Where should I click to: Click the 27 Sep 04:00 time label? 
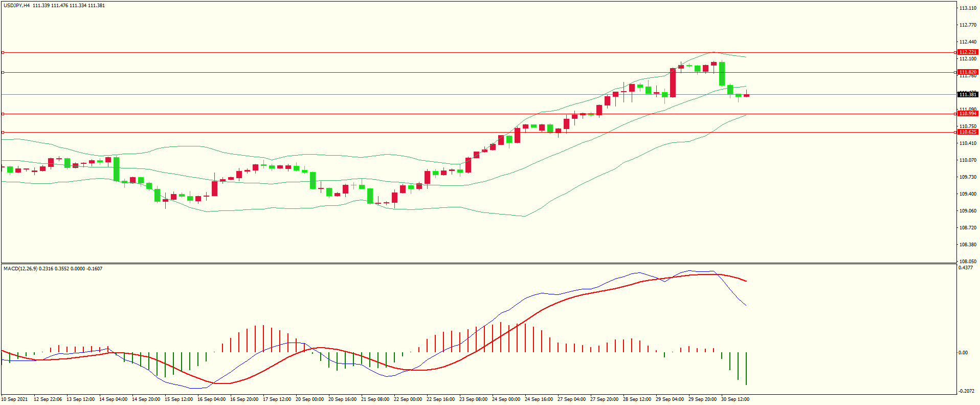click(x=572, y=399)
